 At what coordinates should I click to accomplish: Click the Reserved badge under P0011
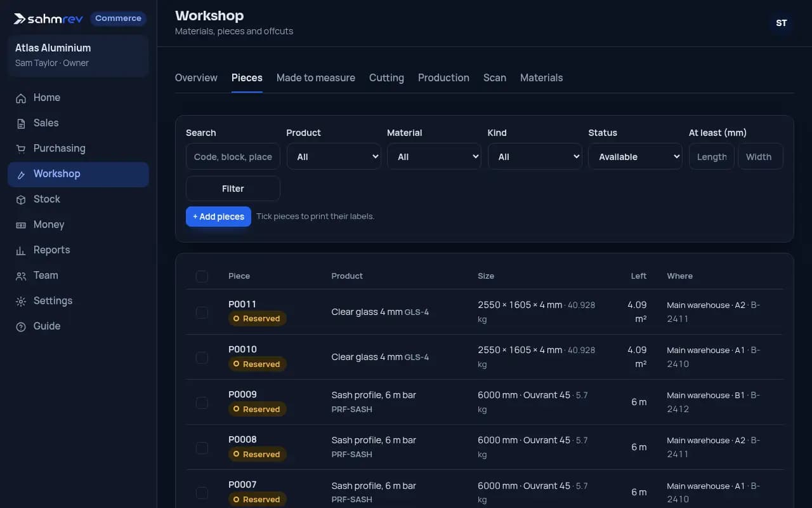pyautogui.click(x=257, y=319)
